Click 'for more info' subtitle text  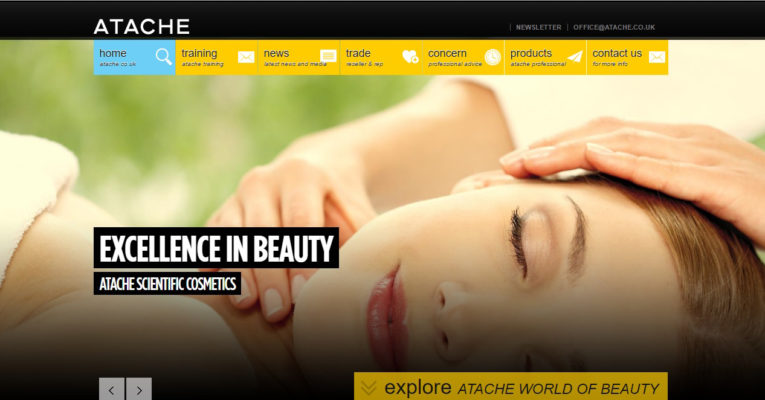(x=610, y=64)
